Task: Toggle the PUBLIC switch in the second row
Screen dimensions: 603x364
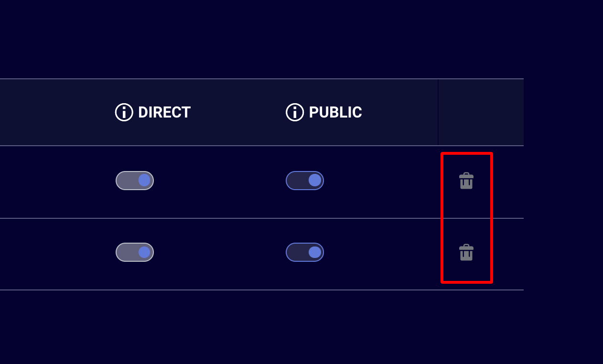Action: coord(305,252)
